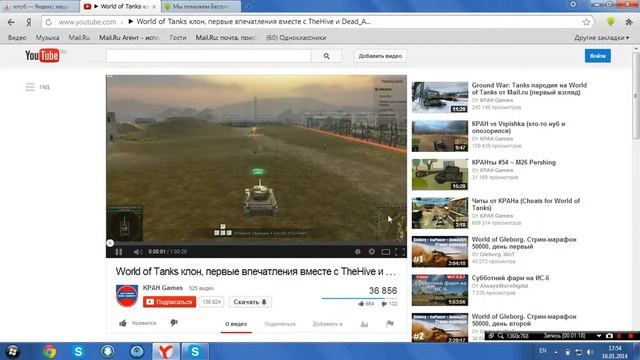Go back with browser back arrow
The image size is (640, 360).
11,22
